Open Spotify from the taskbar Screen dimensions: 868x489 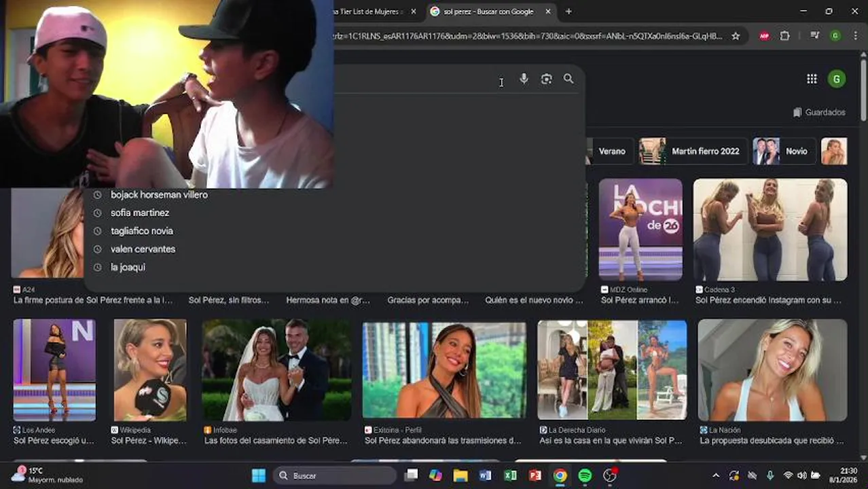[585, 475]
